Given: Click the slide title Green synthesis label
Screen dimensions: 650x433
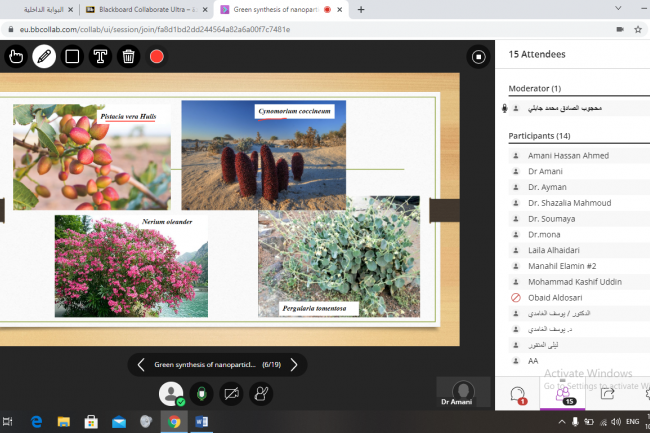Looking at the screenshot, I should 205,365.
